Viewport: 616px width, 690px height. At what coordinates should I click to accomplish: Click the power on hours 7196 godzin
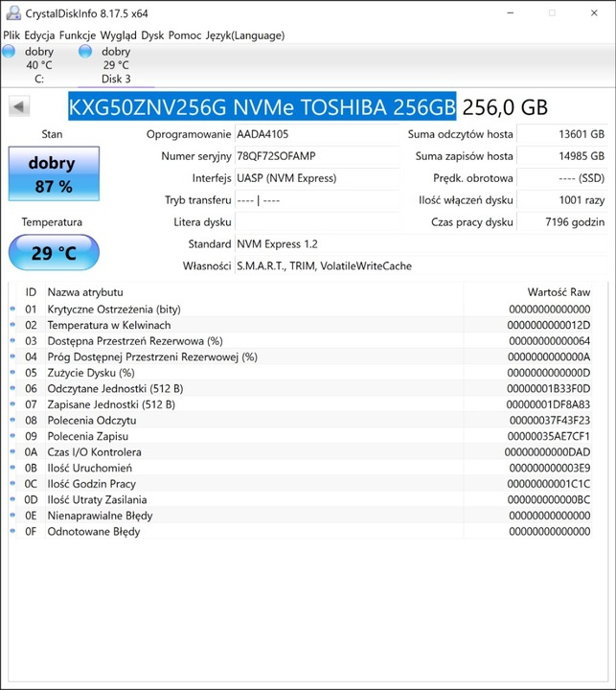[x=562, y=222]
